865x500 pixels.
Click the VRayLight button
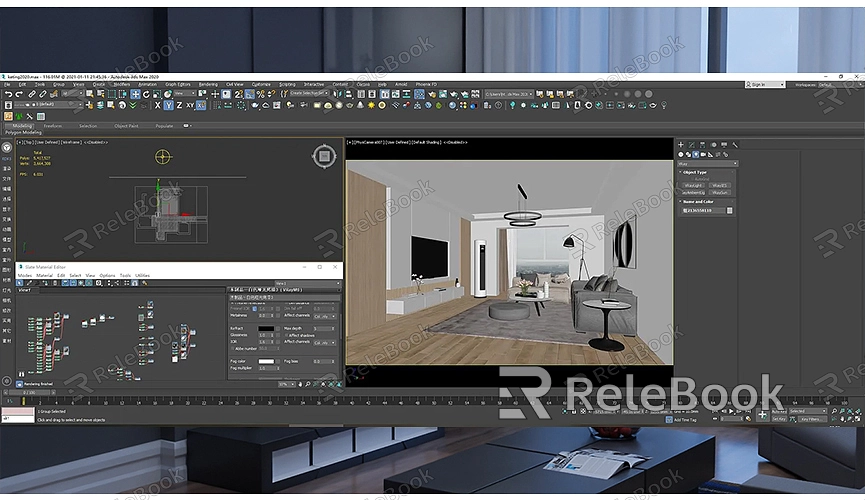[x=693, y=185]
